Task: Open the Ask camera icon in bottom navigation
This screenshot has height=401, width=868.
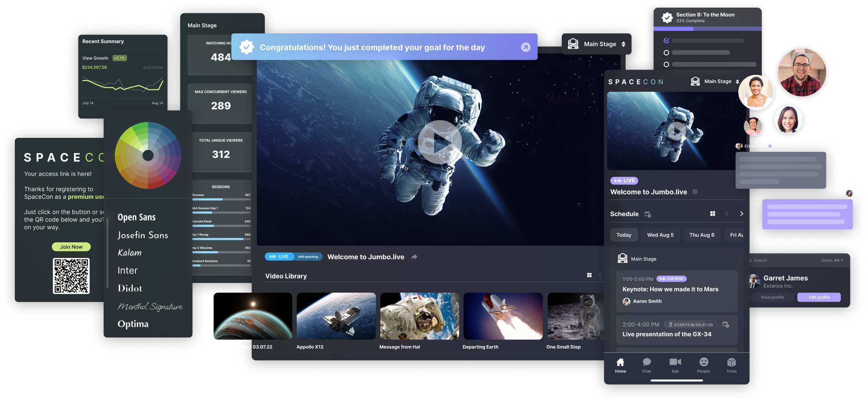Action: pyautogui.click(x=675, y=362)
